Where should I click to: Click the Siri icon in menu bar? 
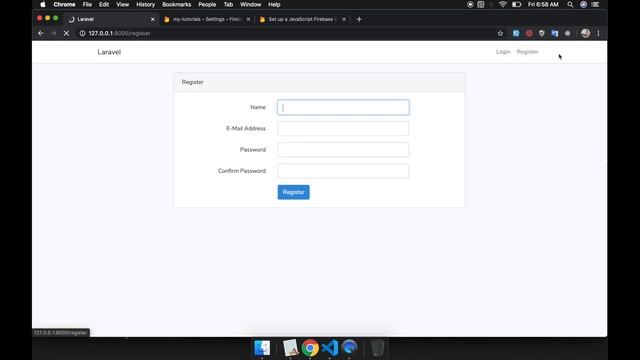[584, 4]
